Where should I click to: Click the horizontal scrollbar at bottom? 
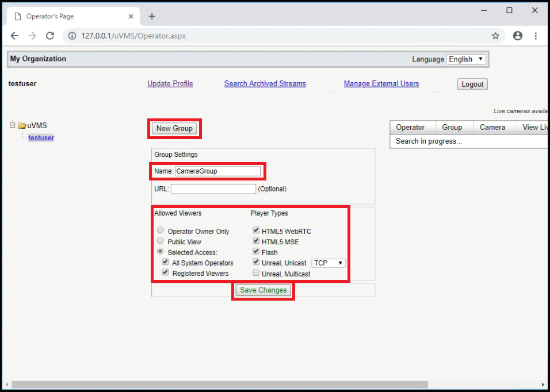pos(220,385)
